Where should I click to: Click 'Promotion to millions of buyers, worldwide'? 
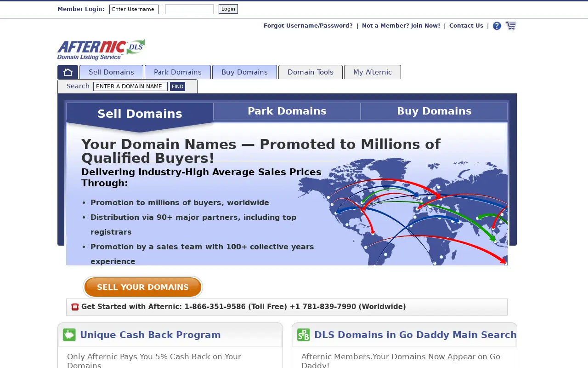click(180, 203)
